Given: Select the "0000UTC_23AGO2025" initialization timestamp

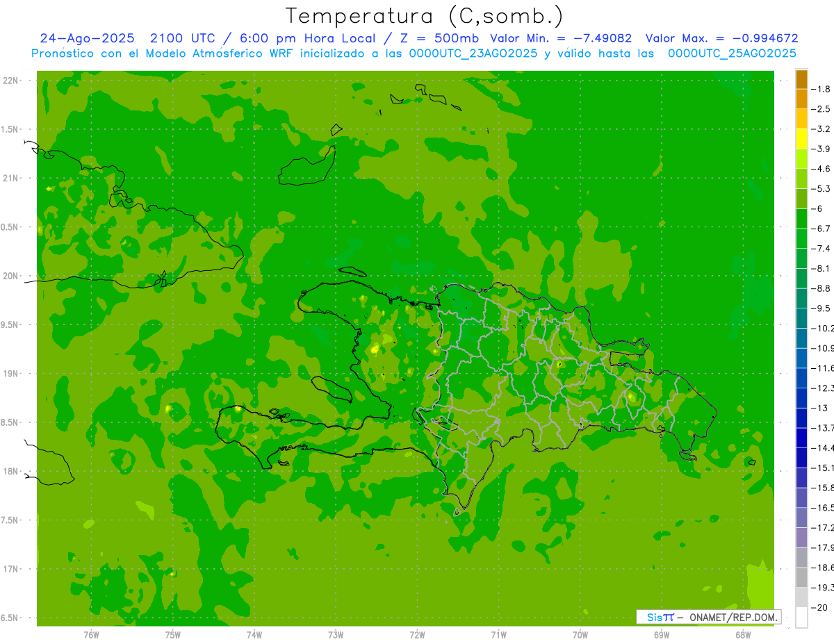Looking at the screenshot, I should coord(472,53).
